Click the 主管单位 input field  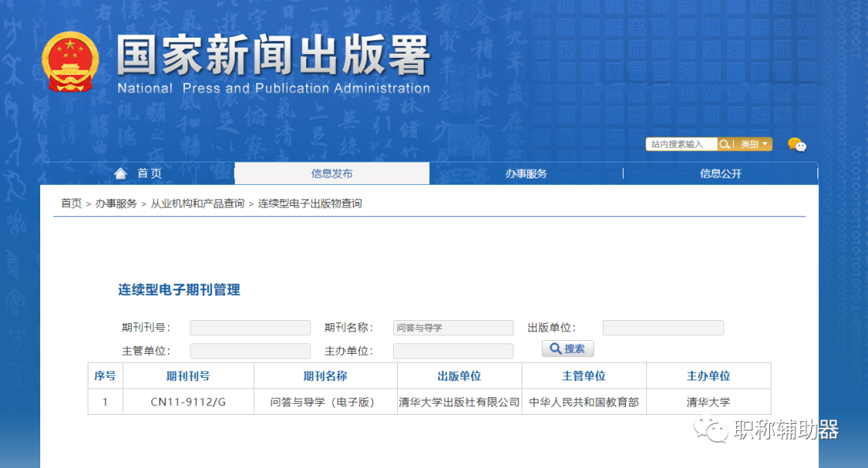tap(250, 351)
